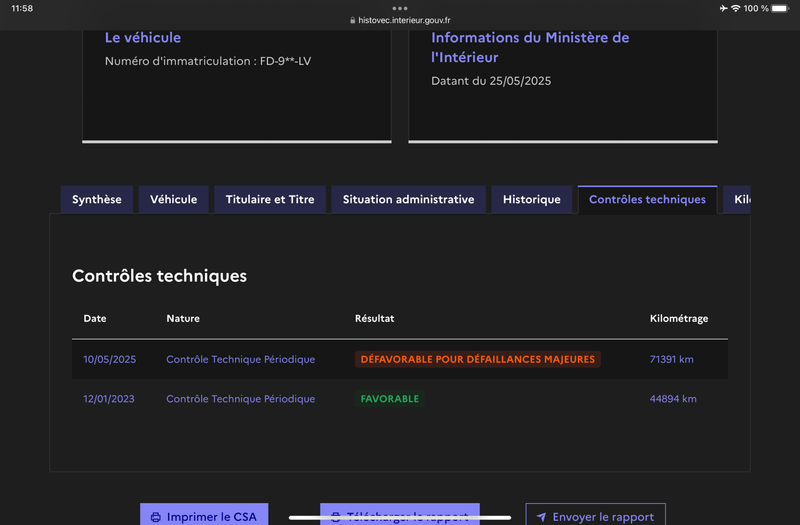800x525 pixels.
Task: Click the Datant du 25/05/2025 text
Action: (491, 81)
